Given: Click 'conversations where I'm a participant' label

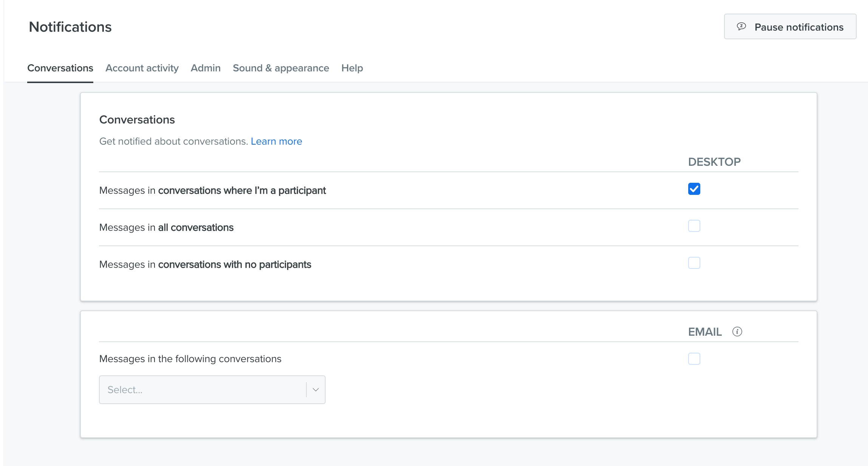Looking at the screenshot, I should tap(242, 190).
